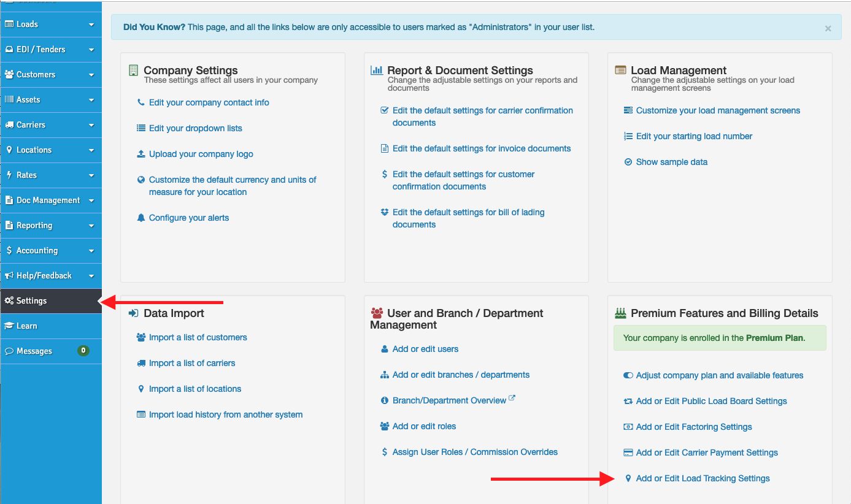Click the map pin icon for Load Tracking Settings
Image resolution: width=851 pixels, height=504 pixels.
click(x=628, y=479)
